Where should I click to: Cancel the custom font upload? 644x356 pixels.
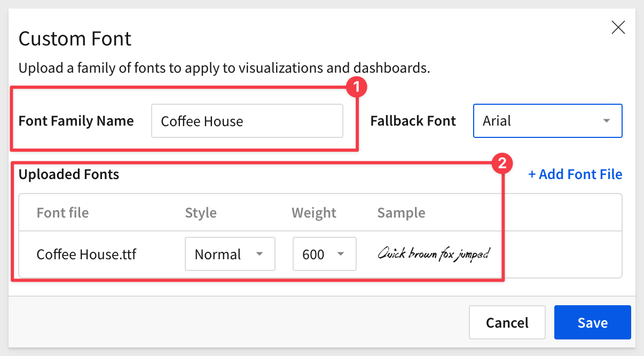(507, 322)
